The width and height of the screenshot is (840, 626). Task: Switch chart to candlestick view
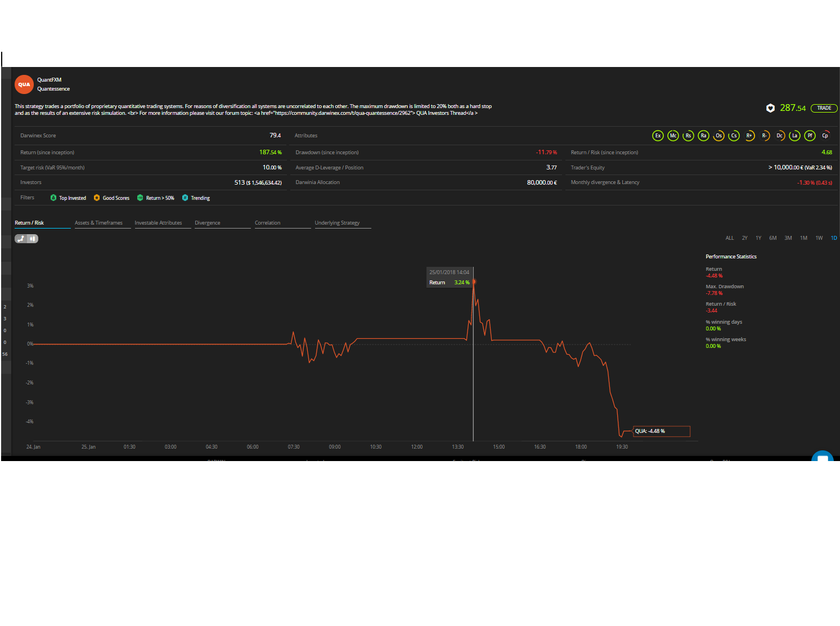pos(33,239)
